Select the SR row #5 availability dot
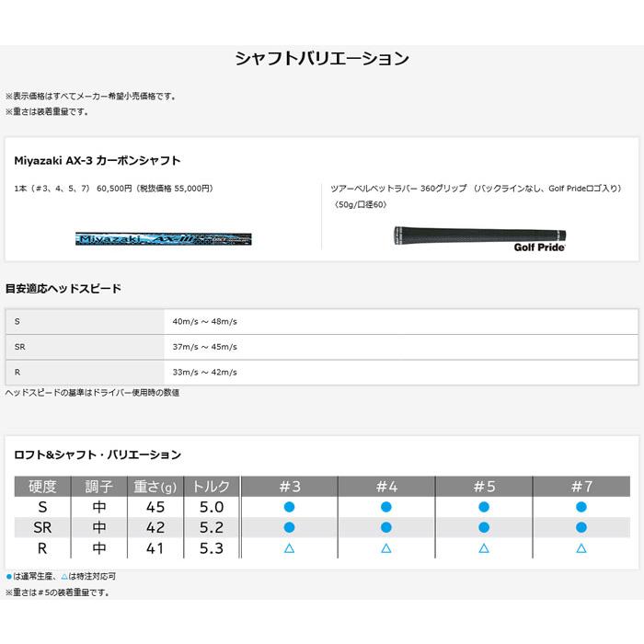This screenshot has height=644, width=644. pyautogui.click(x=484, y=527)
